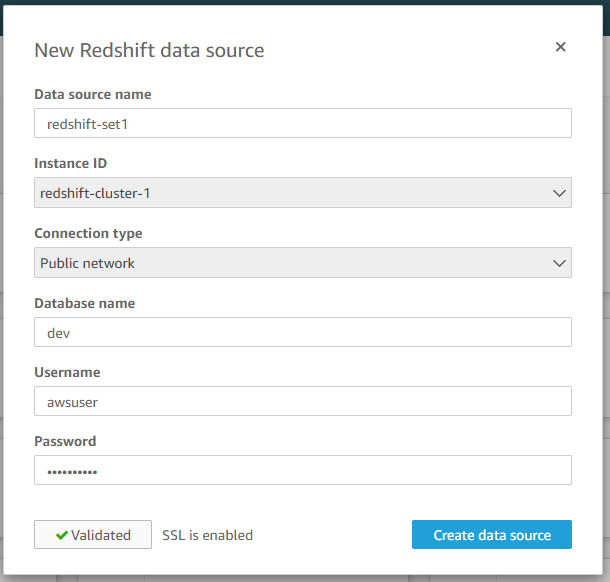
Task: Click the Database name label
Action: tap(84, 303)
